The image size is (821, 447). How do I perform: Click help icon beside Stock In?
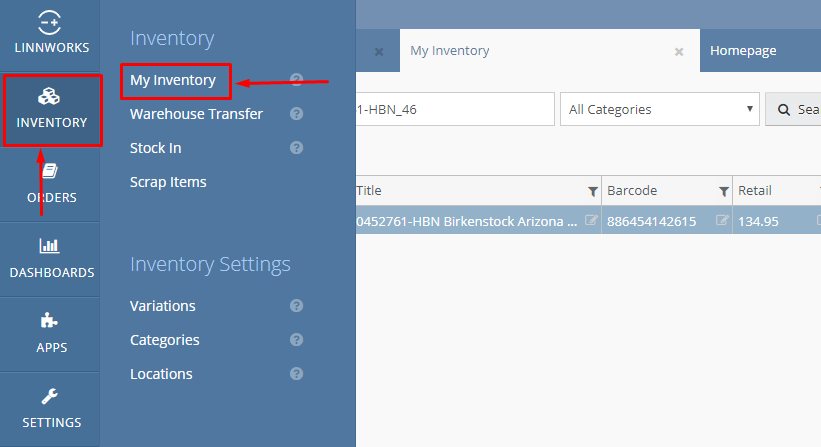(x=296, y=148)
